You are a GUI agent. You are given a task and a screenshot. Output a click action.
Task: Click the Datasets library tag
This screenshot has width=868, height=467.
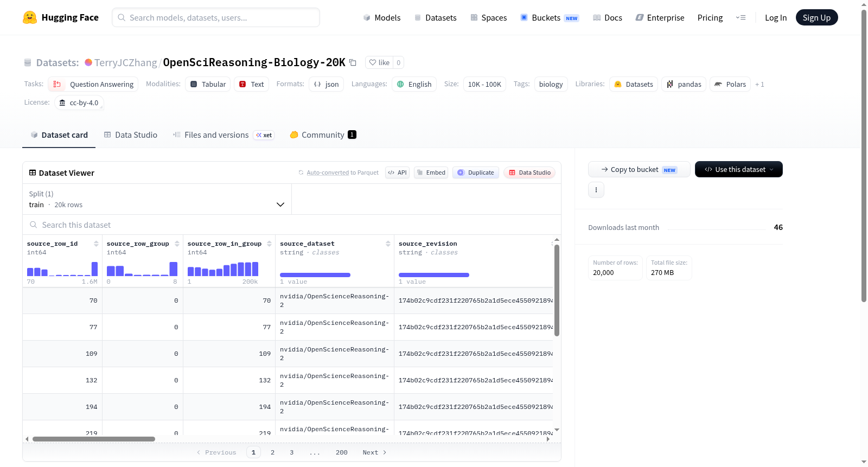[x=634, y=84]
